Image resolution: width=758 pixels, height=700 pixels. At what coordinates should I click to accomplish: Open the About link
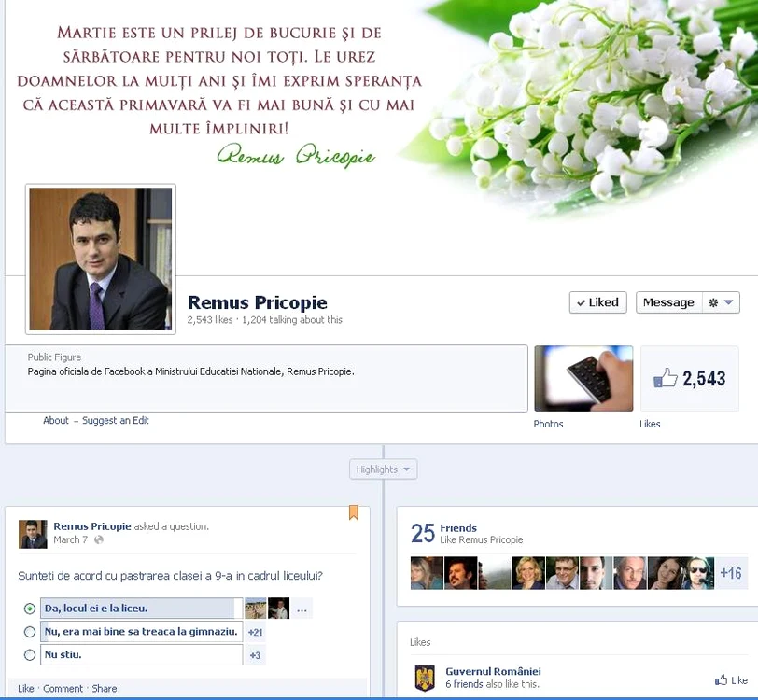[x=56, y=420]
